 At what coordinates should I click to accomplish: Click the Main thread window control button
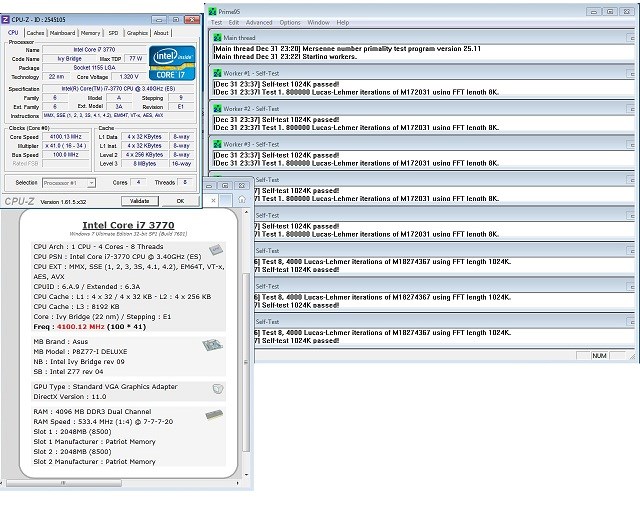(x=631, y=38)
